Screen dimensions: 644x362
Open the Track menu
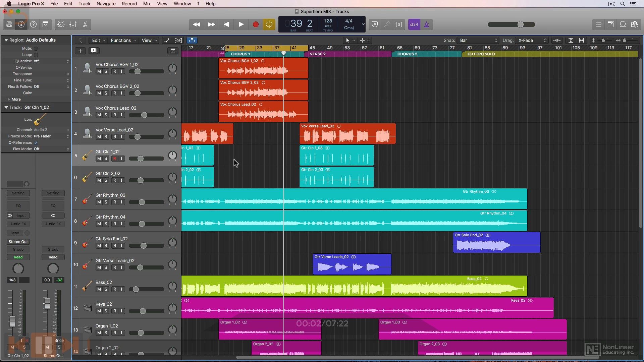pos(85,4)
